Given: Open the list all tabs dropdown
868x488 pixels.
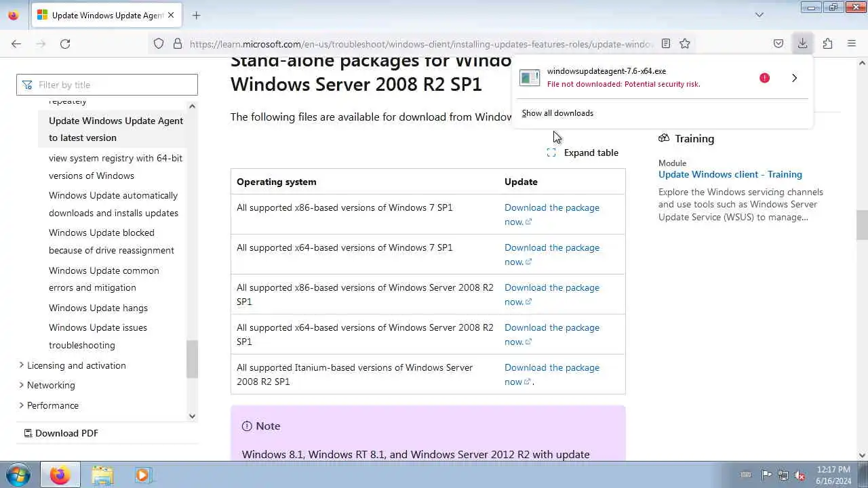Looking at the screenshot, I should [x=759, y=15].
